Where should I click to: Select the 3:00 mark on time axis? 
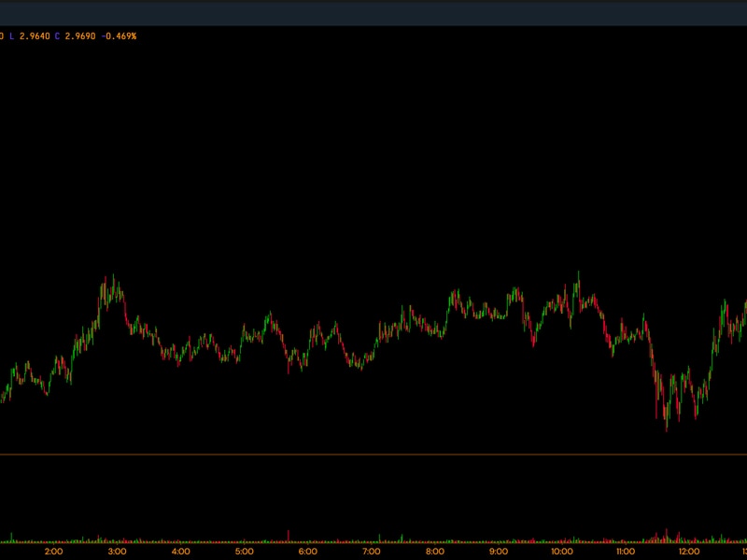coord(118,552)
